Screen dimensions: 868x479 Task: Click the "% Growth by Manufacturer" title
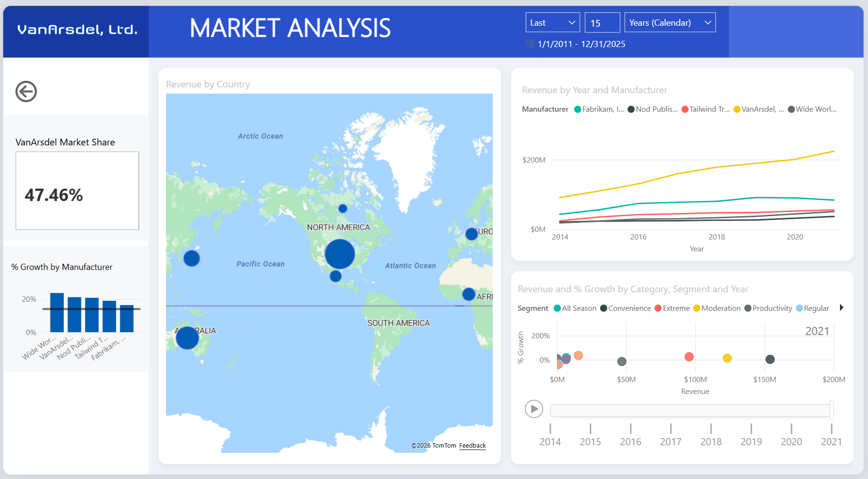62,267
